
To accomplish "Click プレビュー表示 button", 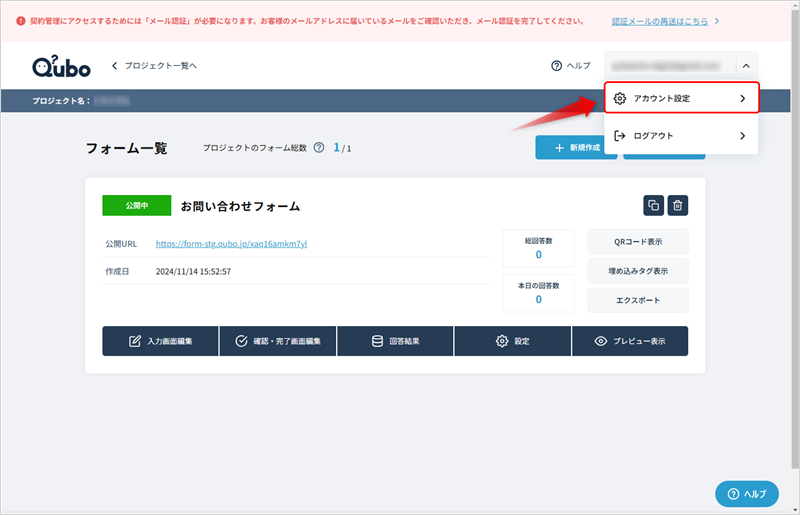I will [630, 341].
